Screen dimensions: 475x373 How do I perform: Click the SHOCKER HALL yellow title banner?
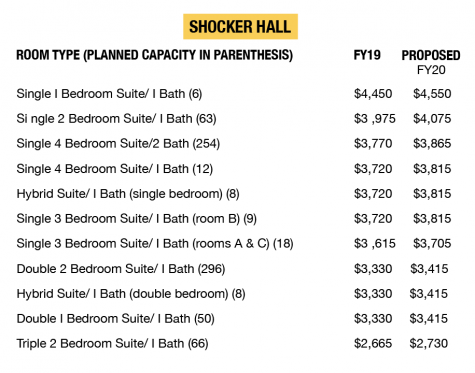240,27
